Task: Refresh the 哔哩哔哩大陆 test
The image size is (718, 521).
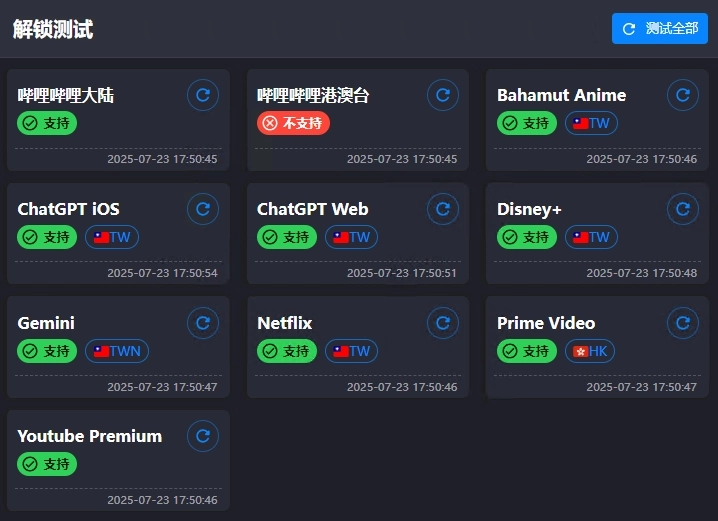Action: 203,95
